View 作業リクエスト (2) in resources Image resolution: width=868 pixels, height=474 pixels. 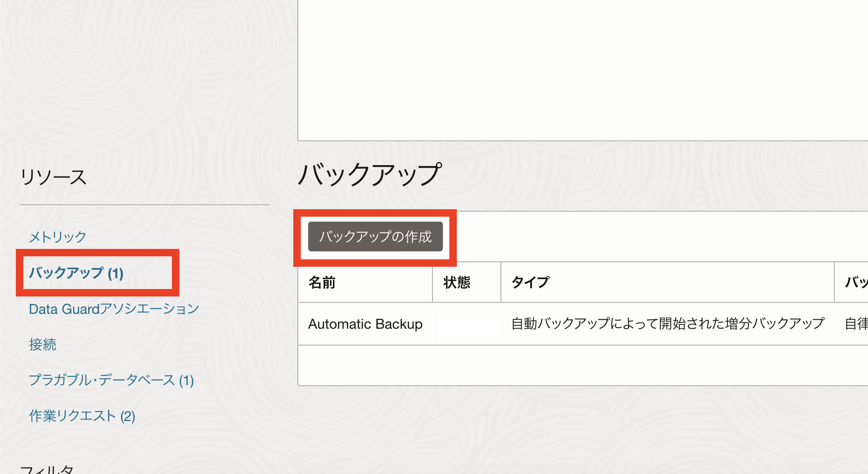82,416
